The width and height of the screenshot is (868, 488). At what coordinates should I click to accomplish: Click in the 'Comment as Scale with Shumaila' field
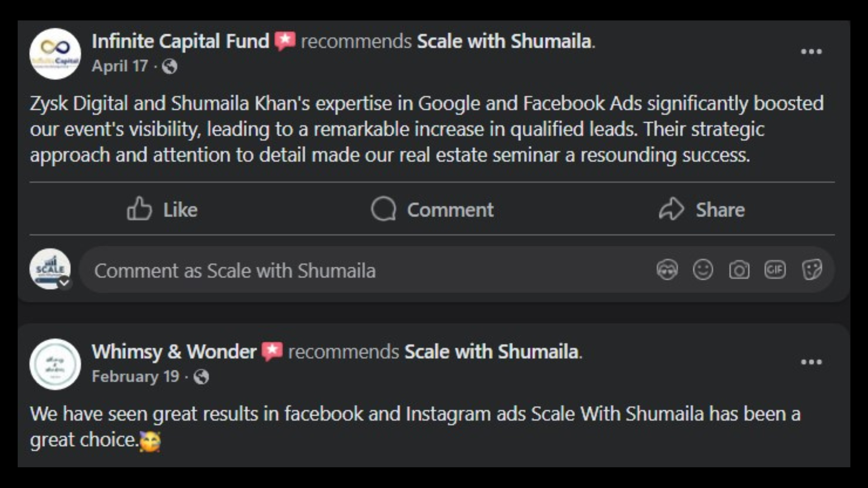362,270
